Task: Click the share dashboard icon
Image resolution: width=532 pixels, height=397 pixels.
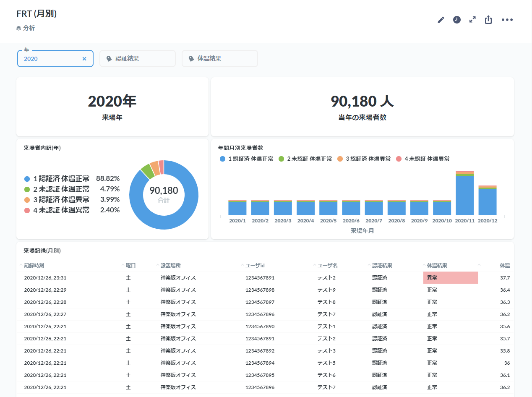Action: (488, 20)
